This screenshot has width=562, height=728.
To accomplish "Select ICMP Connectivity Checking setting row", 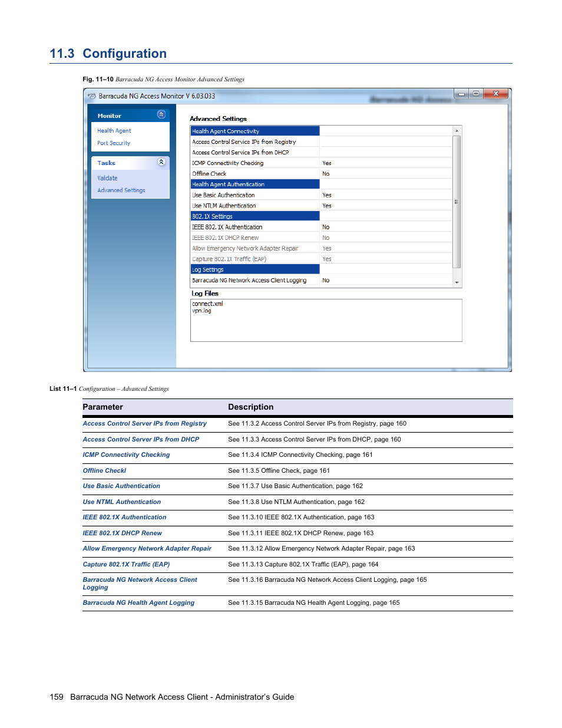I will (x=321, y=163).
